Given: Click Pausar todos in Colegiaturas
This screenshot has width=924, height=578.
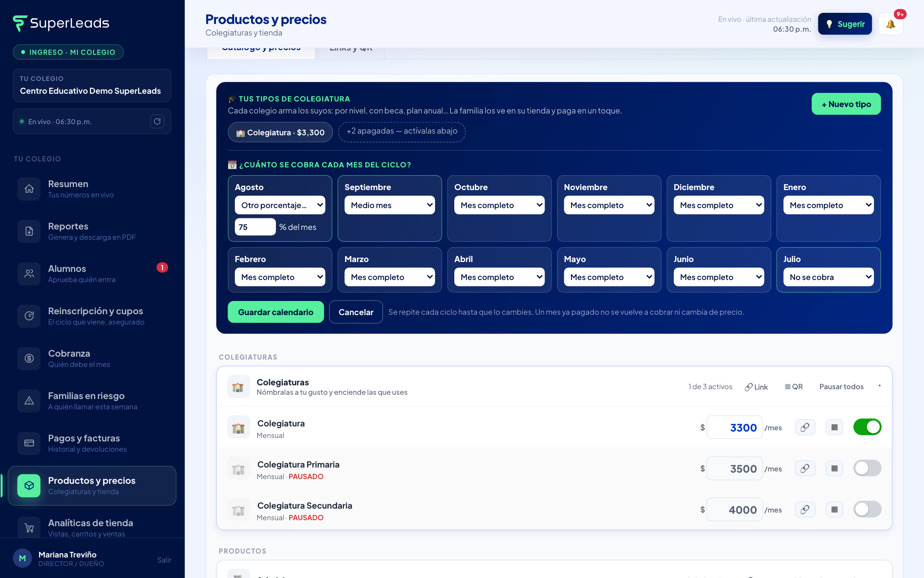Looking at the screenshot, I should [841, 387].
